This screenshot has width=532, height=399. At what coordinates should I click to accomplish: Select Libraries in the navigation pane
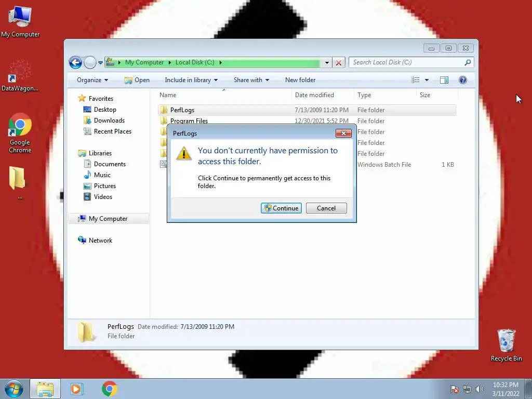pyautogui.click(x=100, y=153)
